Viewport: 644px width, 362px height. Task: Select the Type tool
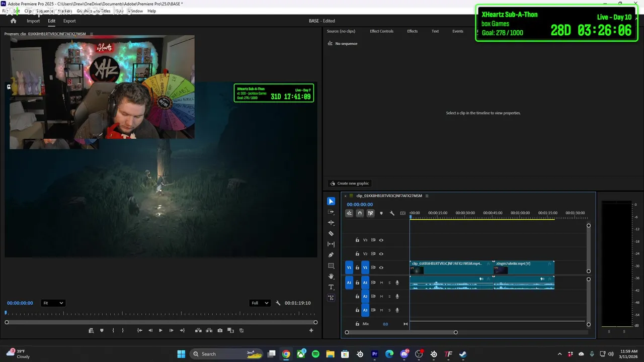[x=331, y=287]
